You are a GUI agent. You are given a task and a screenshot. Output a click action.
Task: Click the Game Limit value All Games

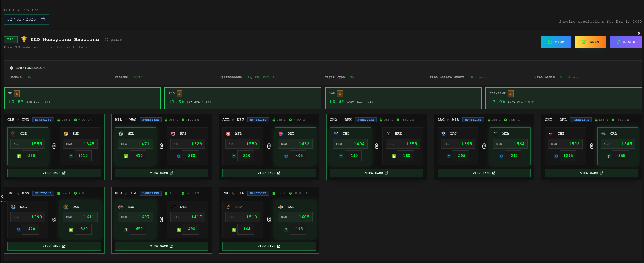click(569, 77)
